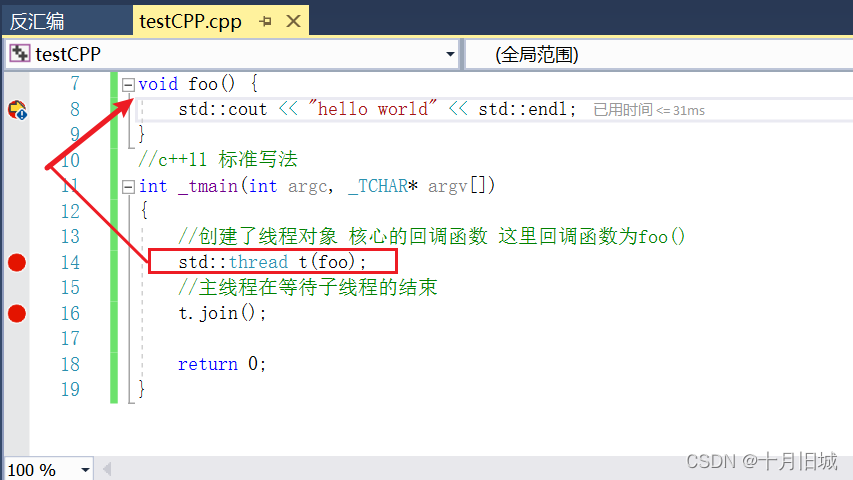The image size is (853, 480).
Task: Click on the return 0; statement
Action: 222,364
